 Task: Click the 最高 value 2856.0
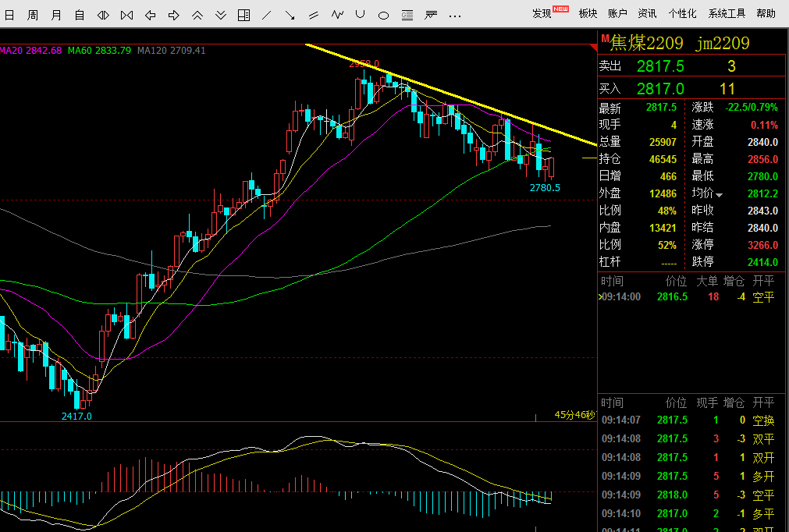coord(762,159)
